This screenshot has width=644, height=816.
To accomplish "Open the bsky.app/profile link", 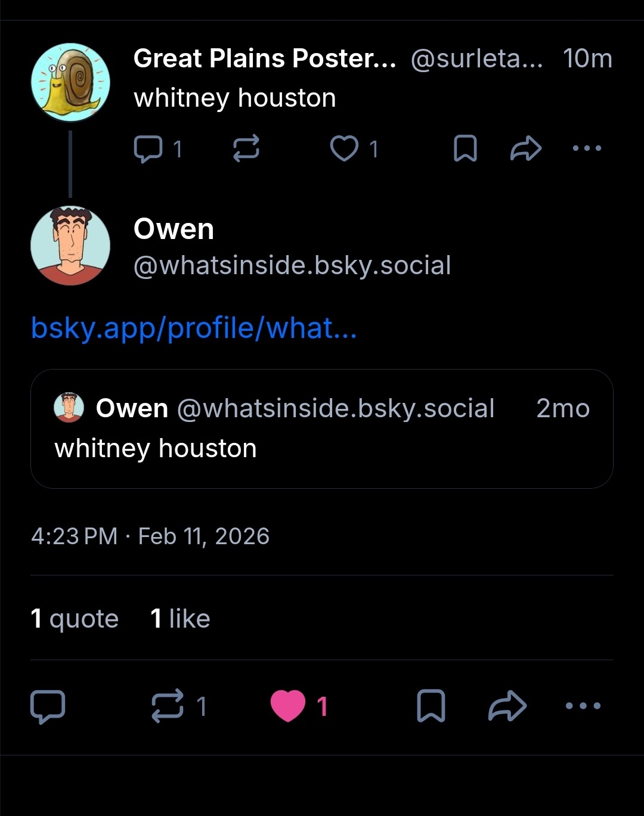I will click(x=194, y=328).
